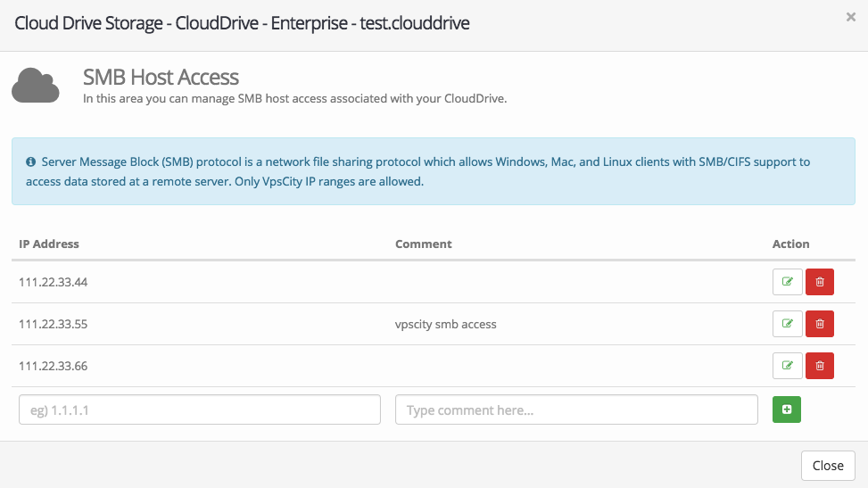Select the 111.22.33.66 IP address text

53,366
